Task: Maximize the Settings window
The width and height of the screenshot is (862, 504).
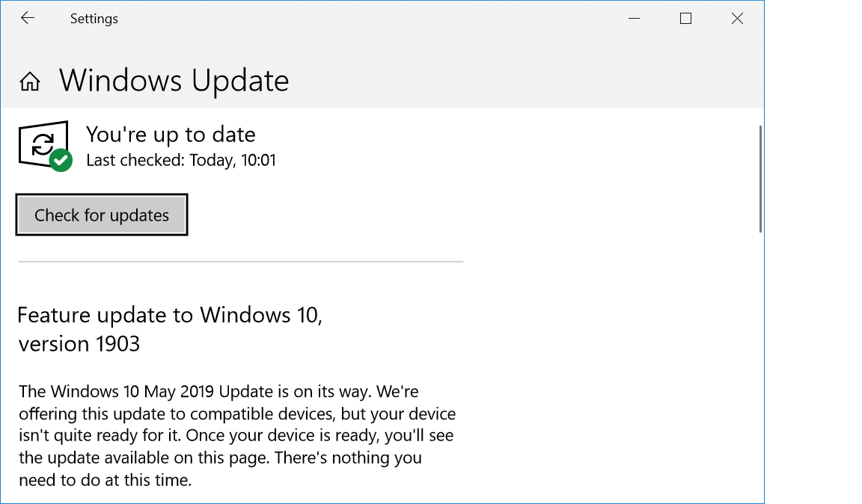Action: pyautogui.click(x=685, y=18)
